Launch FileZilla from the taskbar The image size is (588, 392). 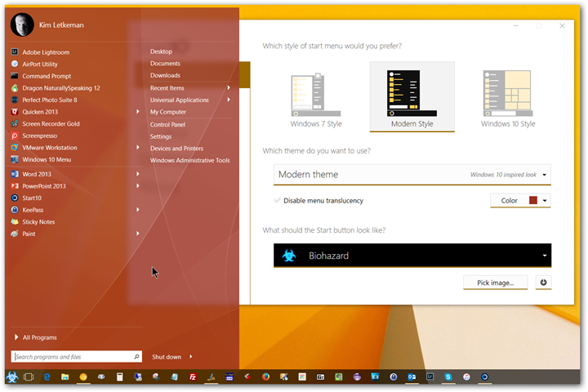pyautogui.click(x=193, y=377)
